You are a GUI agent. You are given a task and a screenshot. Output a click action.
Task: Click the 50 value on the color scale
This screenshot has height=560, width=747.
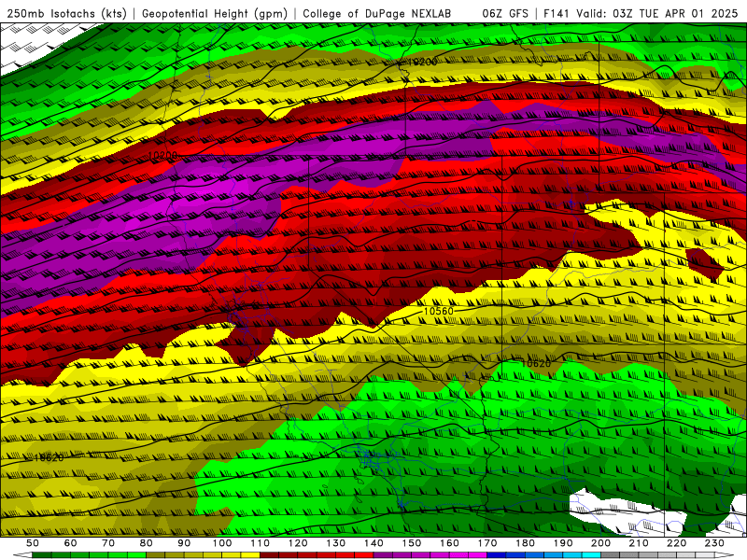coord(33,543)
